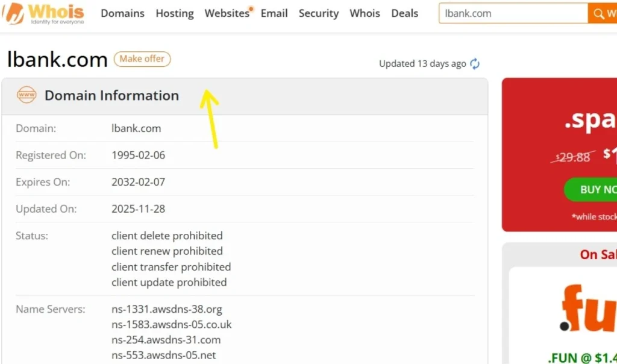This screenshot has width=617, height=364.
Task: Open the Security menu
Action: [318, 13]
